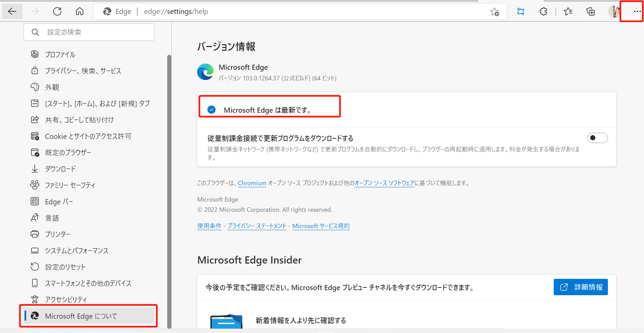Image resolution: width=644 pixels, height=333 pixels.
Task: Reload the page with the refresh icon
Action: point(57,12)
